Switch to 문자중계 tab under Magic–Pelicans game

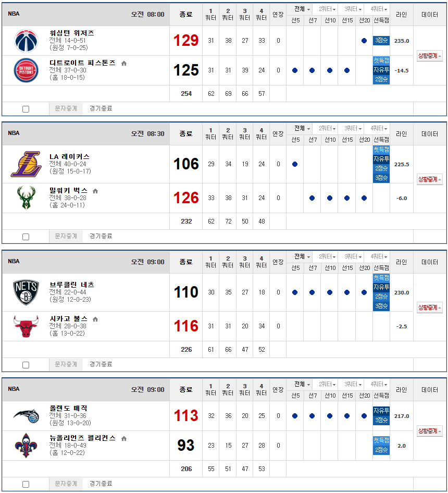(66, 484)
